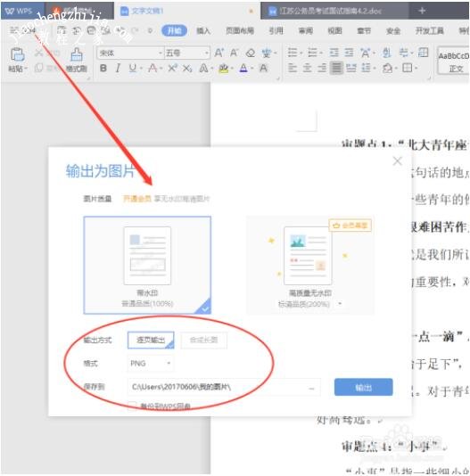Open the Insert ribbon tab
Image resolution: width=470 pixels, height=476 pixels.
(203, 30)
